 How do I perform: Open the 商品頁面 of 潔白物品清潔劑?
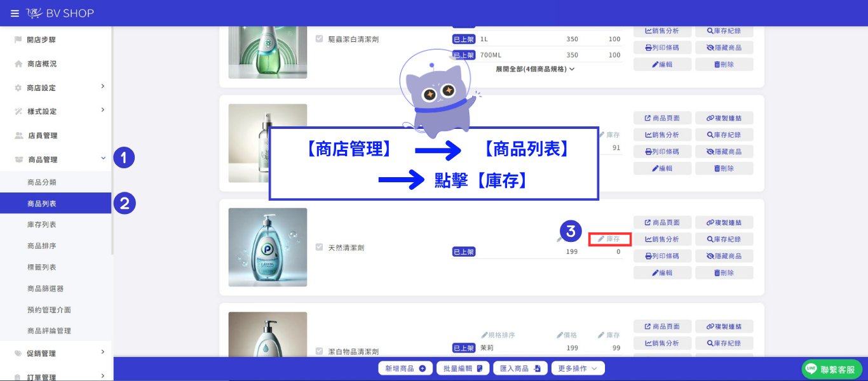pos(661,326)
